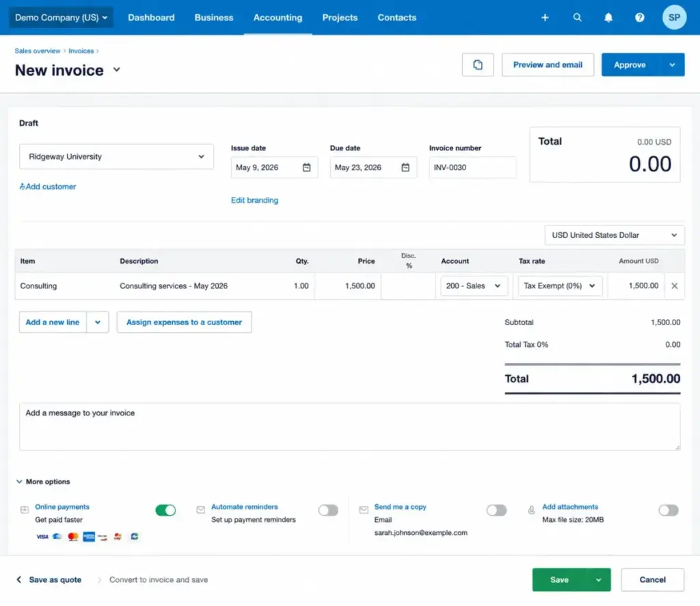This screenshot has height=606, width=700.
Task: Open the Tax Exempt (0%) tax rate dropdown
Action: point(560,286)
